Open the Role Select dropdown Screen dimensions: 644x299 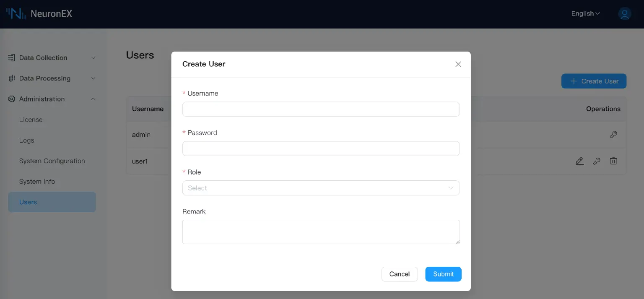pyautogui.click(x=321, y=188)
